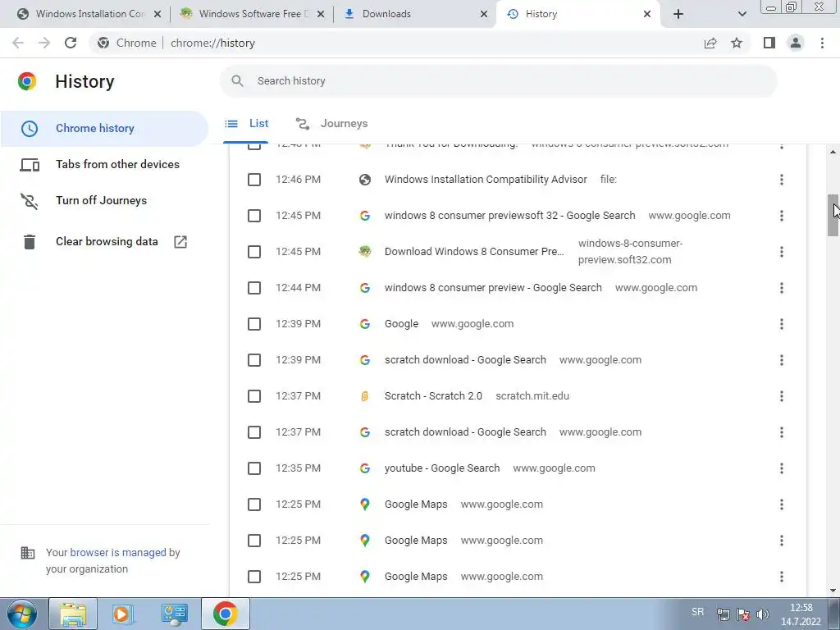Launch Windows Media Player from taskbar
Viewport: 840px width, 630px height.
pos(123,614)
